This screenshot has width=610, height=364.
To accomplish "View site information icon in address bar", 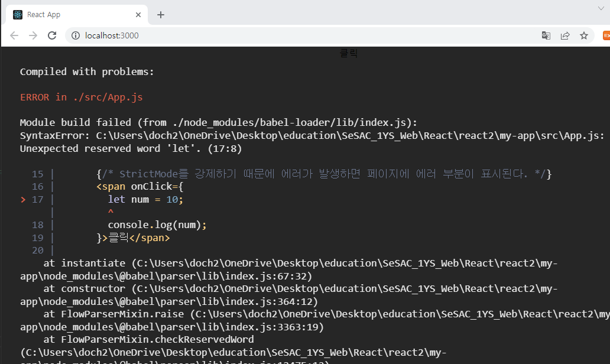I will [x=76, y=35].
